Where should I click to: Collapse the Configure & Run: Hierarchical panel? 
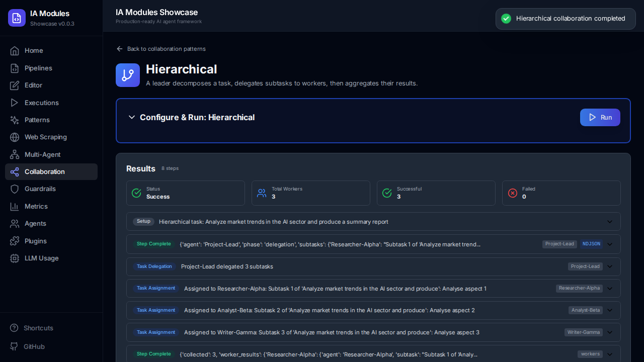coord(132,117)
